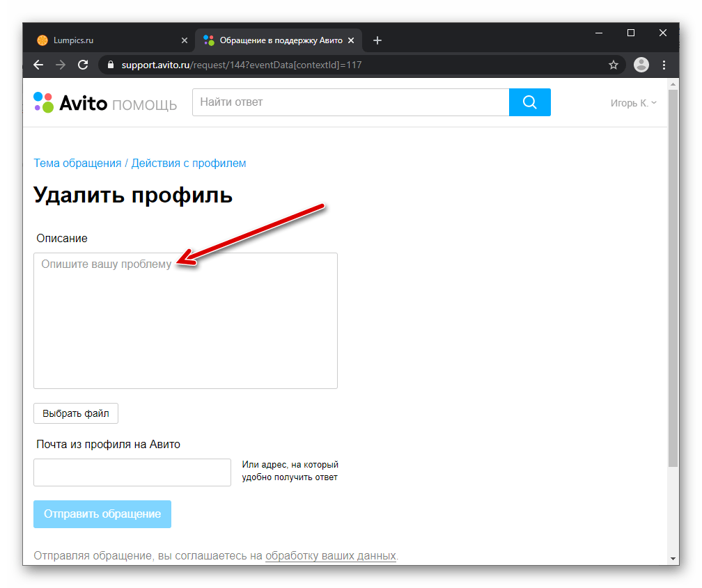
Task: Reload the page
Action: click(83, 65)
